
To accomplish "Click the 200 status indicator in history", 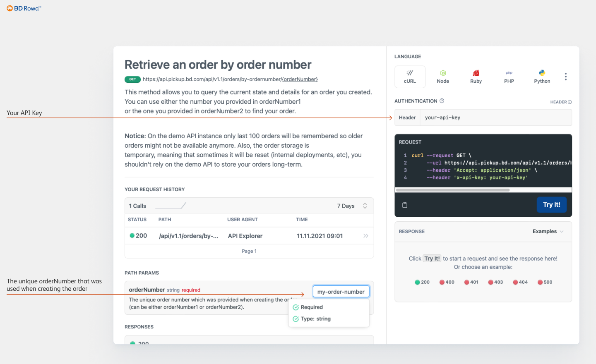I will click(138, 236).
